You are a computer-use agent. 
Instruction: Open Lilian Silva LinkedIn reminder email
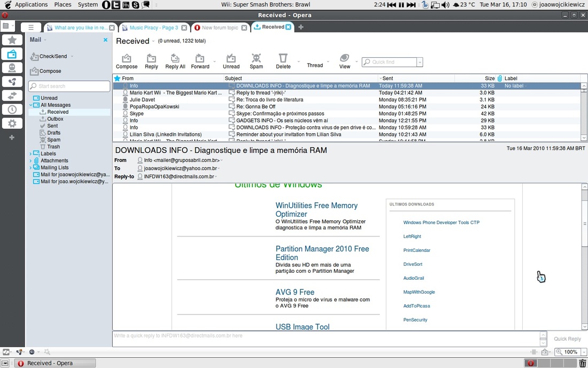coord(347,134)
